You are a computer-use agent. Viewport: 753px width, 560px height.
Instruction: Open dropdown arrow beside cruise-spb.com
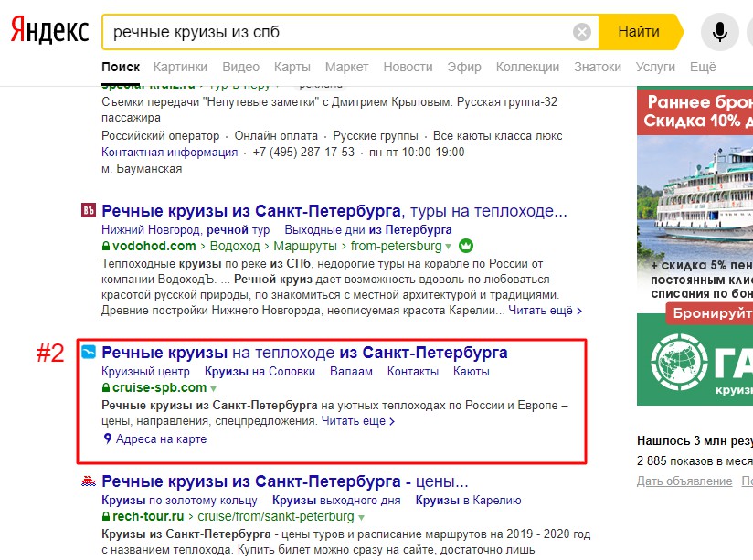click(213, 388)
